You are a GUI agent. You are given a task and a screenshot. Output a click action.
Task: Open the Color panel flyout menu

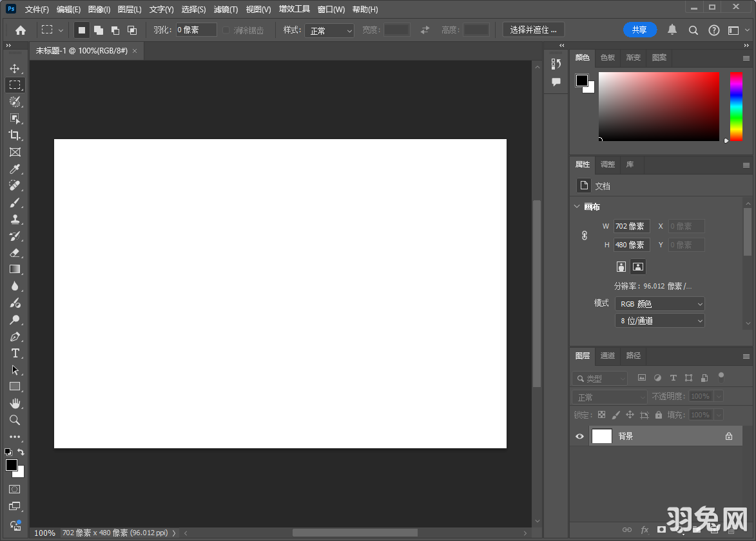tap(746, 59)
